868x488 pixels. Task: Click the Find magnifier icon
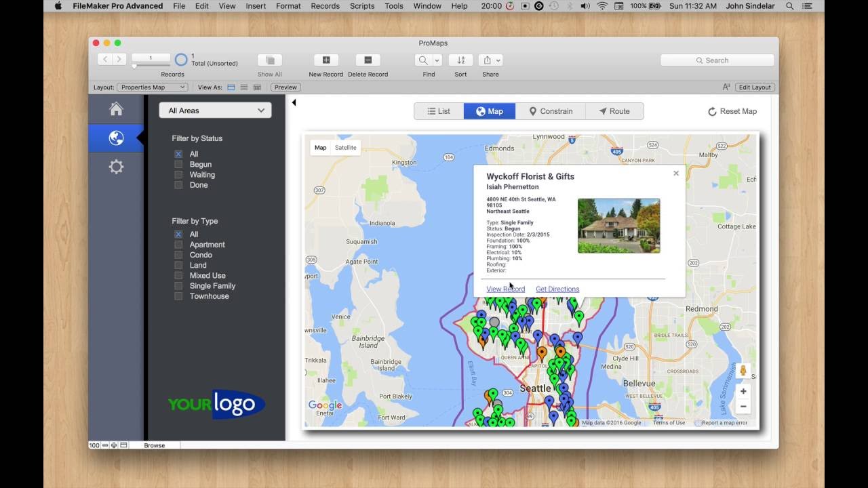[423, 60]
